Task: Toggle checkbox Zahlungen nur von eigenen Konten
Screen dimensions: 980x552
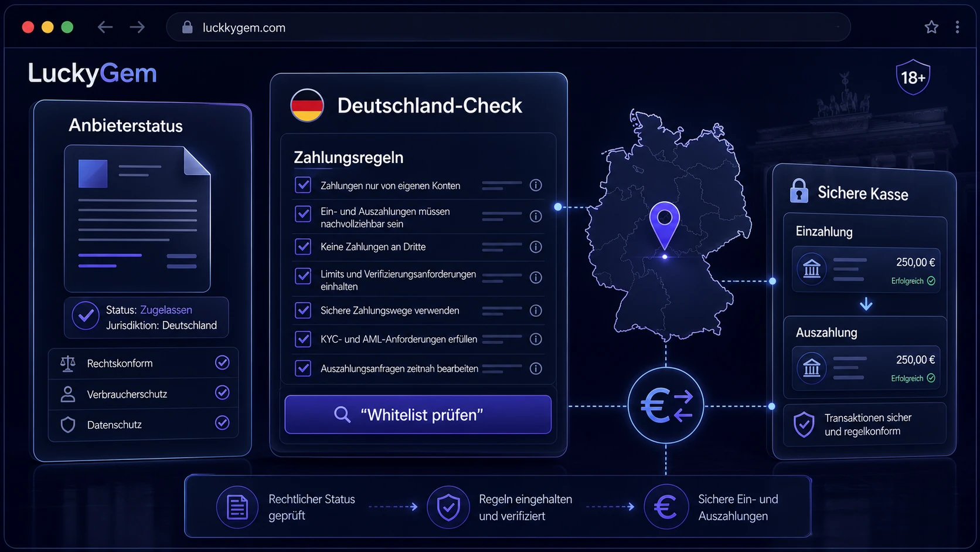Action: (303, 185)
